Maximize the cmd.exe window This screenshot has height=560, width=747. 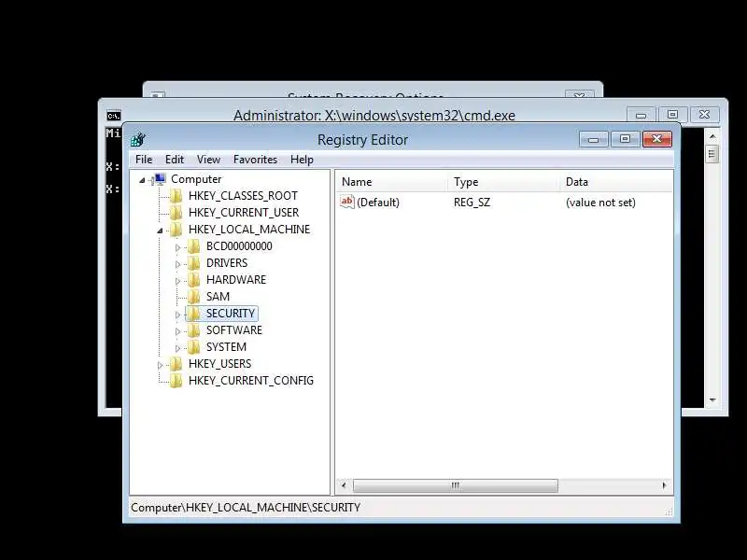coord(672,115)
